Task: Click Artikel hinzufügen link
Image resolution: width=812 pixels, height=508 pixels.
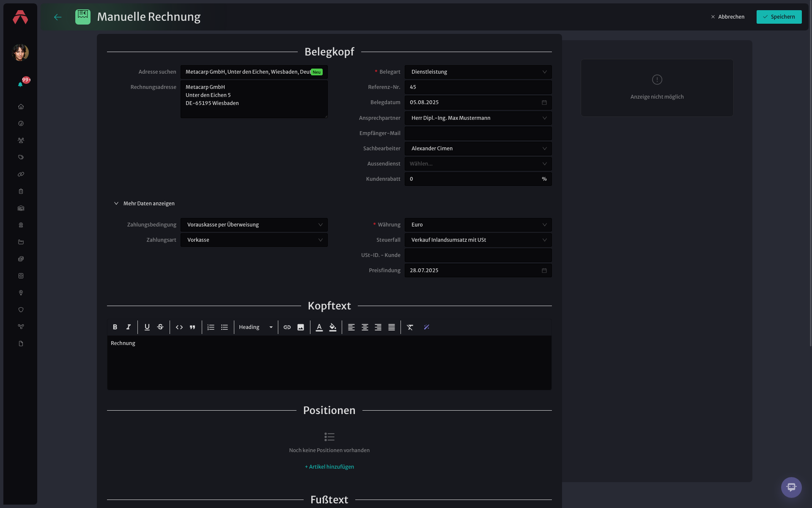Action: pyautogui.click(x=329, y=467)
